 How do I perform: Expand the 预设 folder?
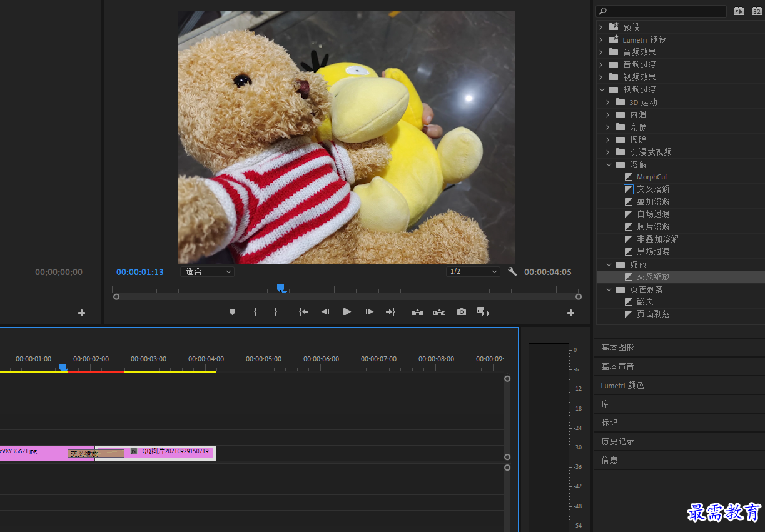pos(601,27)
